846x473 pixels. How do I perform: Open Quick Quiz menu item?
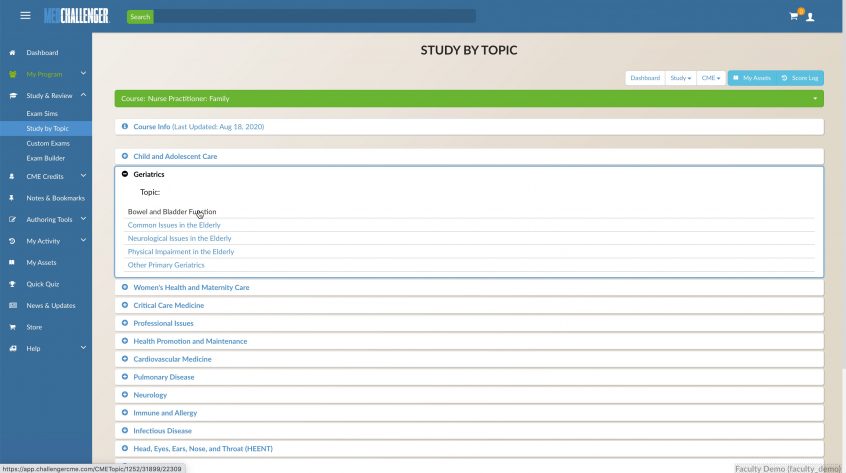click(43, 284)
